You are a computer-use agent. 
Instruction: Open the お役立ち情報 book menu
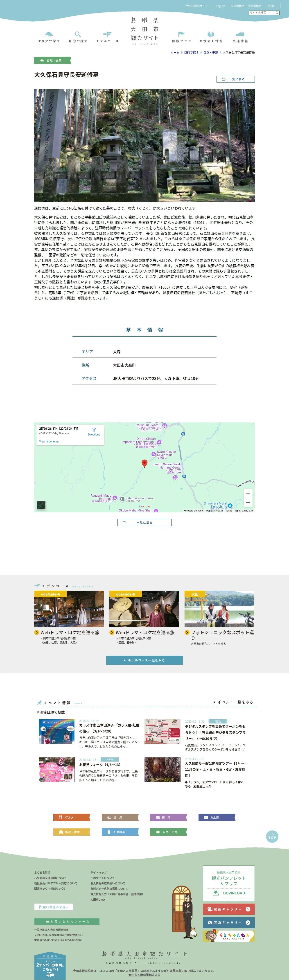(x=211, y=36)
